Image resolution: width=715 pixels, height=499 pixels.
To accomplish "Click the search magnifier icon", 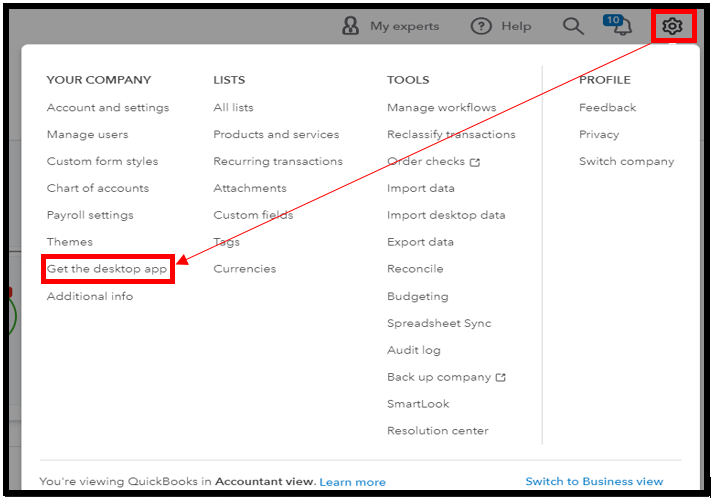I will pyautogui.click(x=573, y=26).
